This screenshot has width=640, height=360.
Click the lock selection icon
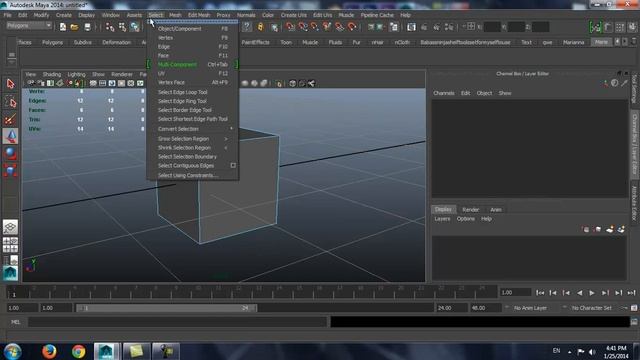point(260,27)
